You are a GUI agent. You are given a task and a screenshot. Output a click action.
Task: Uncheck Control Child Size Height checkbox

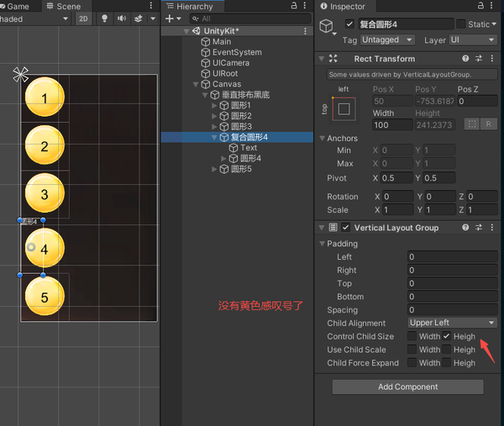pos(446,336)
